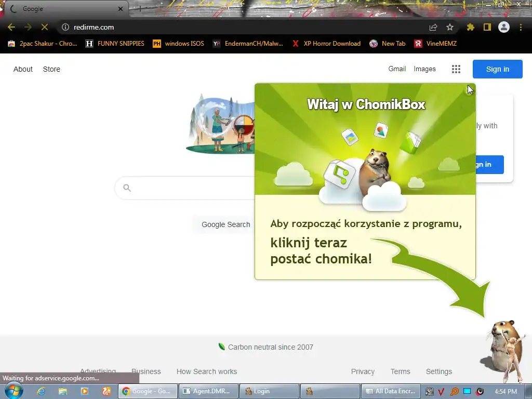The width and height of the screenshot is (532, 399).
Task: Open the windows ISOS bookmark
Action: [179, 44]
